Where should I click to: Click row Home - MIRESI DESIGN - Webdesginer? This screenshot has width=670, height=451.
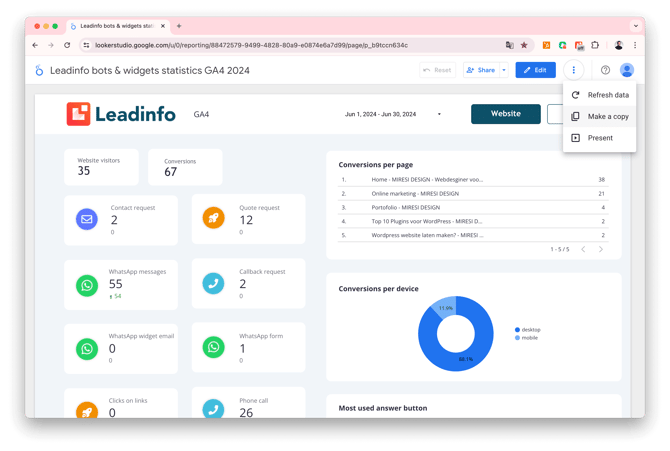pos(473,180)
